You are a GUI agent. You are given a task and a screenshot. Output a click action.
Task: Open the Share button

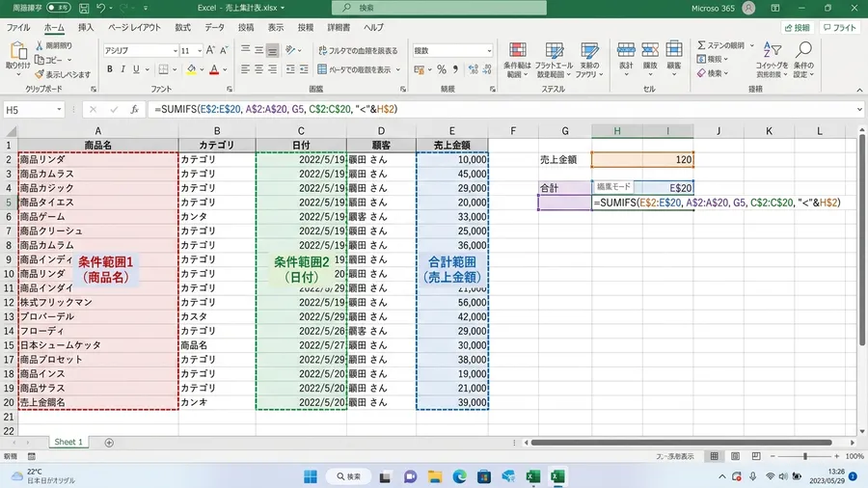[x=798, y=27]
